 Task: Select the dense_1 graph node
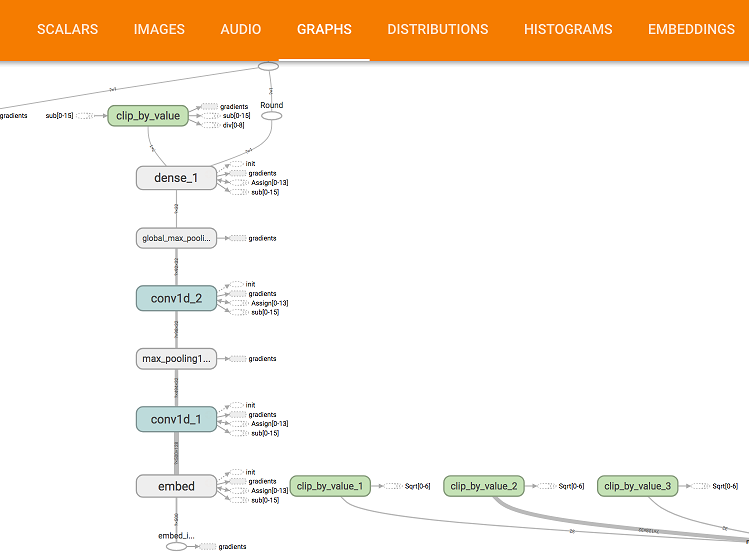(176, 178)
